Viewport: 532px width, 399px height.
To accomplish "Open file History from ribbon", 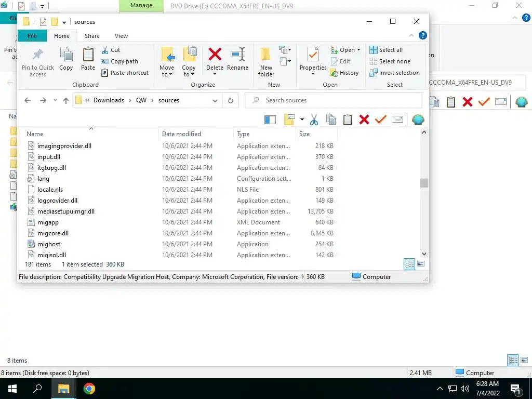I will (x=344, y=73).
